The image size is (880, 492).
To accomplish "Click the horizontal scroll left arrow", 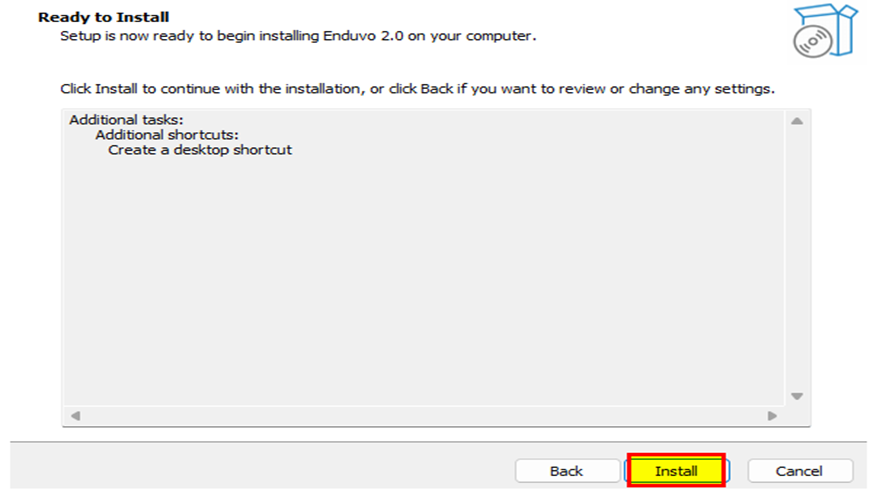I will pyautogui.click(x=76, y=416).
